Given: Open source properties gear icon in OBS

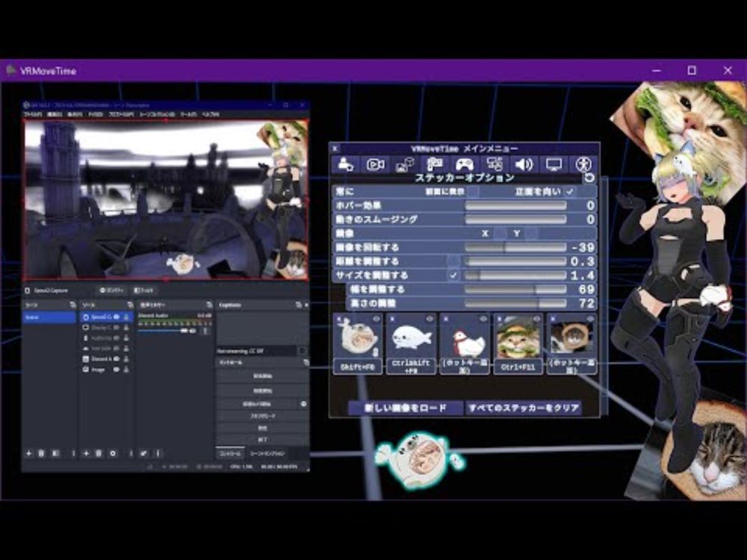Looking at the screenshot, I should click(113, 453).
